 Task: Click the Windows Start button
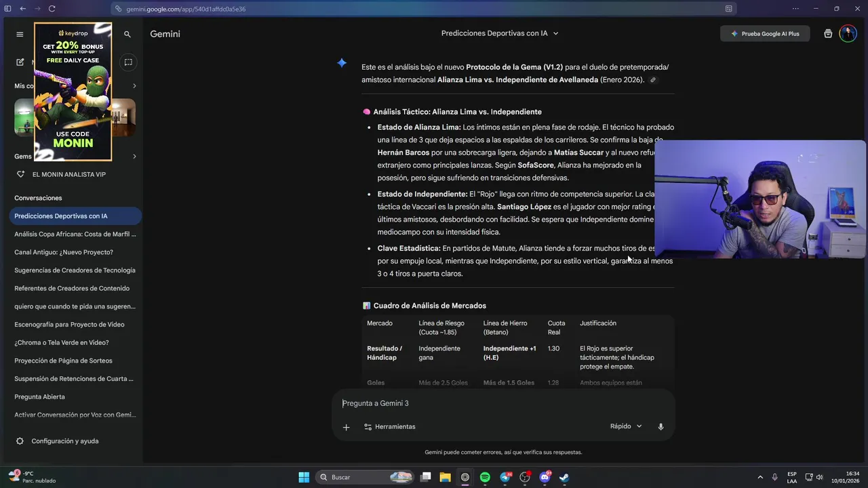[x=304, y=477]
